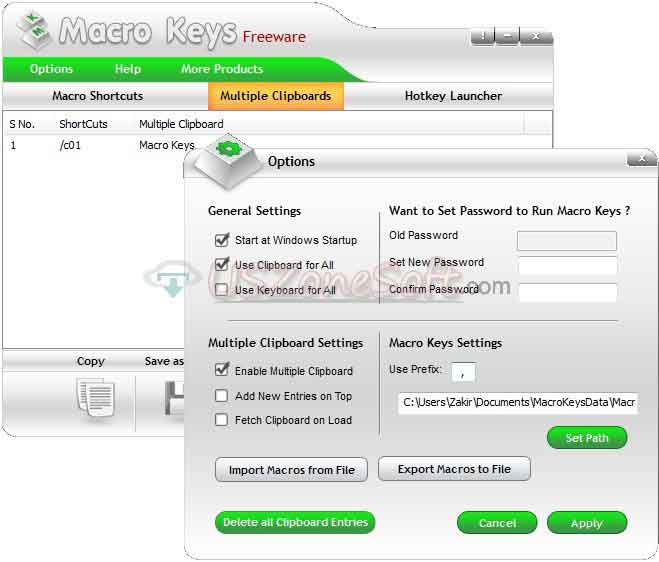Click the Save as label
This screenshot has width=659, height=562.
click(x=164, y=361)
